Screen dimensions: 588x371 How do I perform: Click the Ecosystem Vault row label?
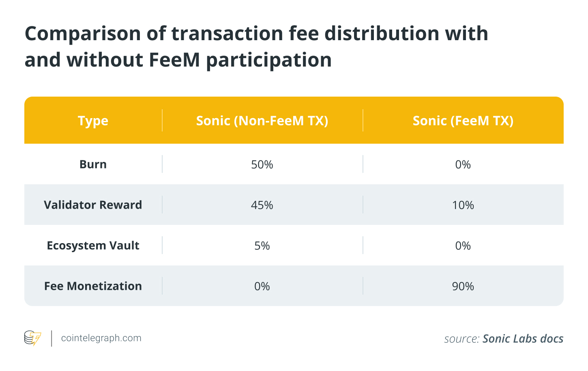[x=93, y=246]
